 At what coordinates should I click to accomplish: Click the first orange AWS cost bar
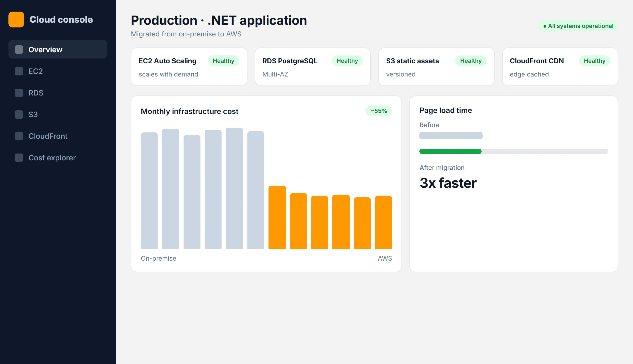click(277, 217)
